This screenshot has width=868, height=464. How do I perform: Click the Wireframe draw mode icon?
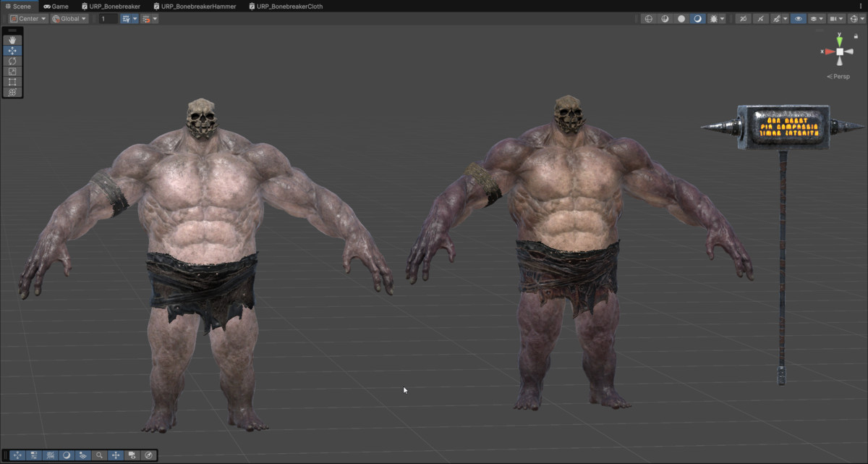tap(649, 19)
